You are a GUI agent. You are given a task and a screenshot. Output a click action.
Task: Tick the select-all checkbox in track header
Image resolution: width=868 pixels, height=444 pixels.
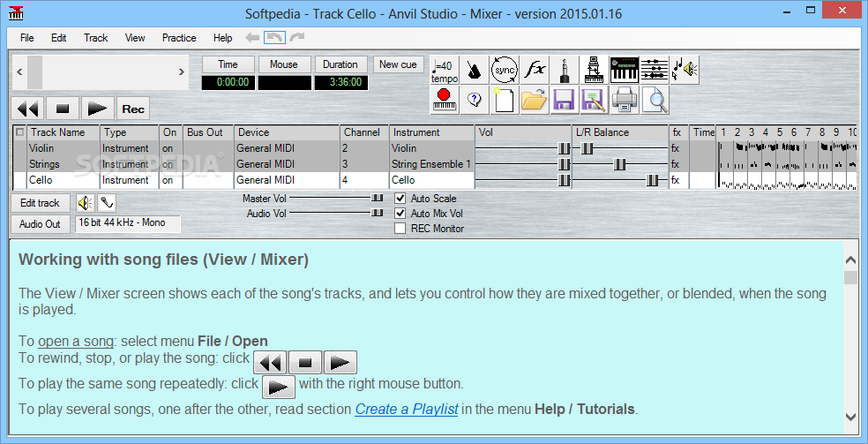(20, 132)
